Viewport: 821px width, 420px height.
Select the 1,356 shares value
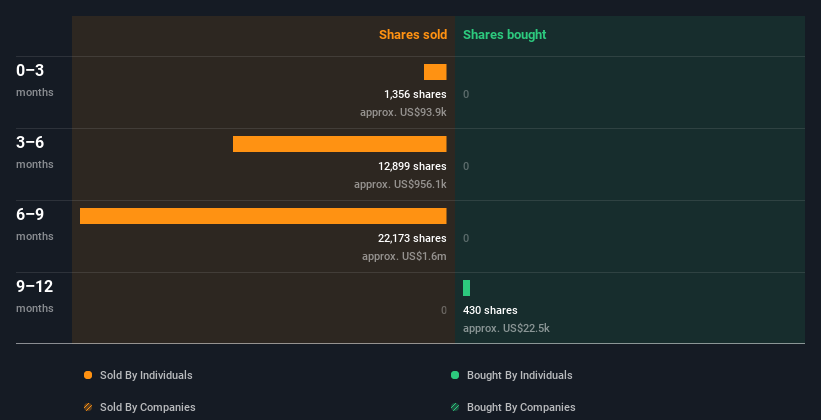pyautogui.click(x=415, y=94)
